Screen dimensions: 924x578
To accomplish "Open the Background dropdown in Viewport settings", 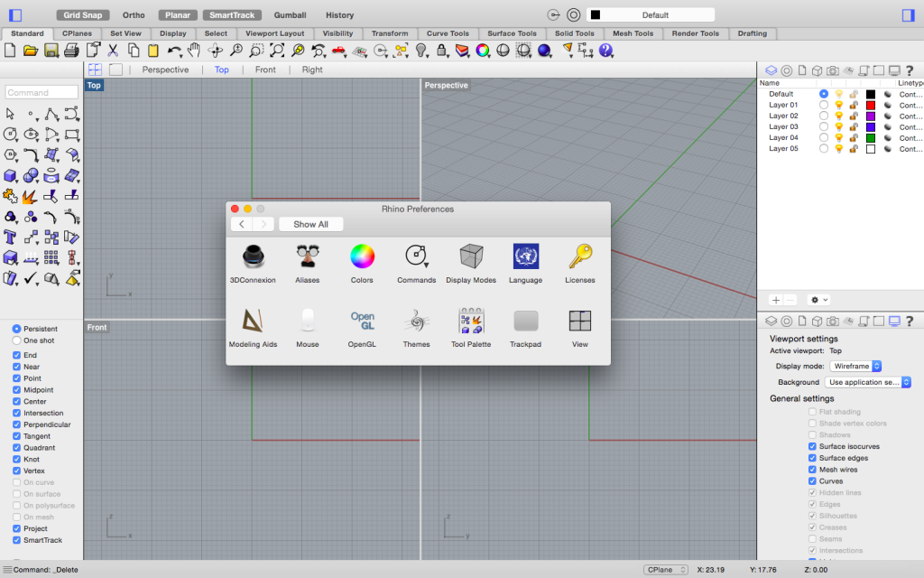I will pyautogui.click(x=868, y=382).
